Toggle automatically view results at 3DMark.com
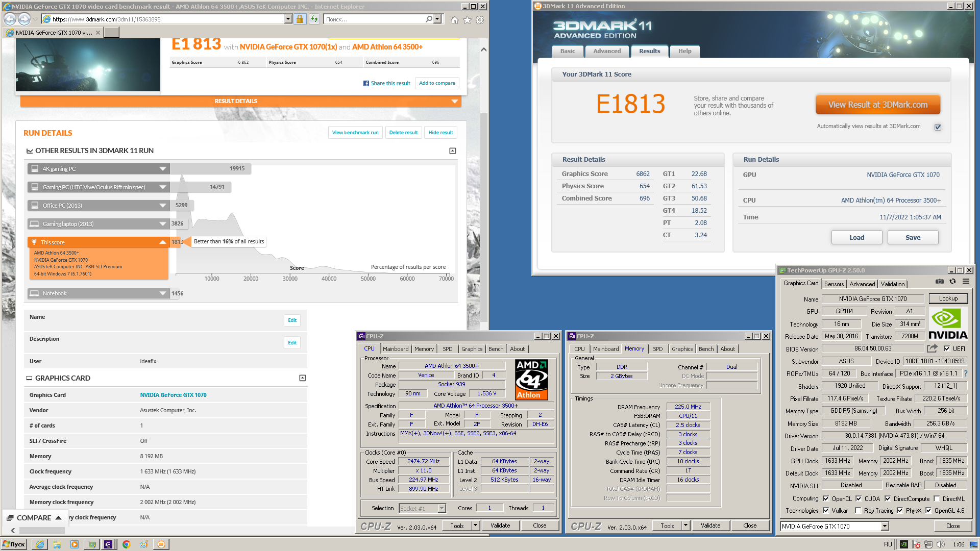 coord(938,127)
